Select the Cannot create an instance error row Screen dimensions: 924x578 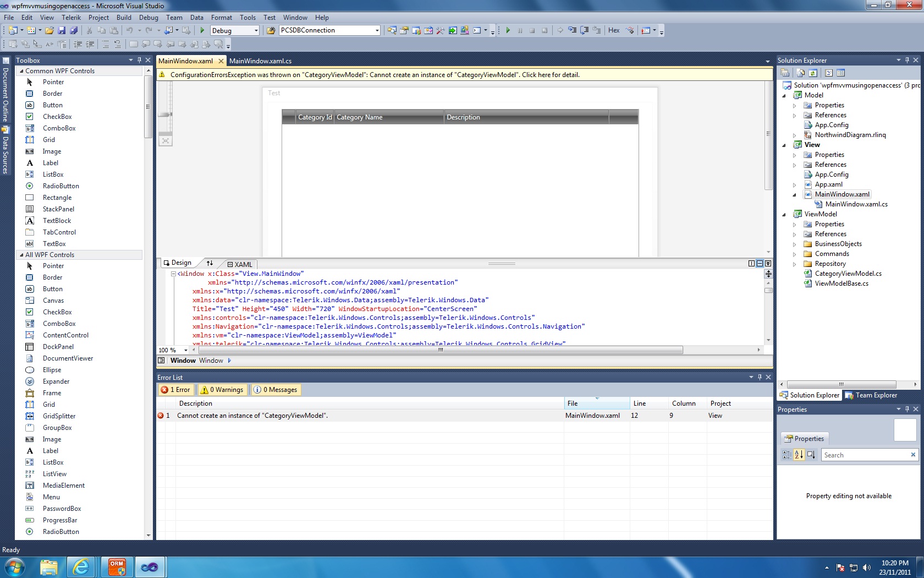(464, 416)
